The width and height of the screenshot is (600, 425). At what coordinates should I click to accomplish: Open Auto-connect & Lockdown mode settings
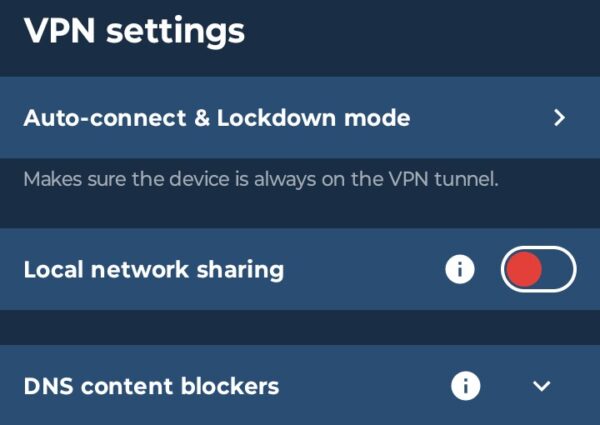(x=216, y=118)
